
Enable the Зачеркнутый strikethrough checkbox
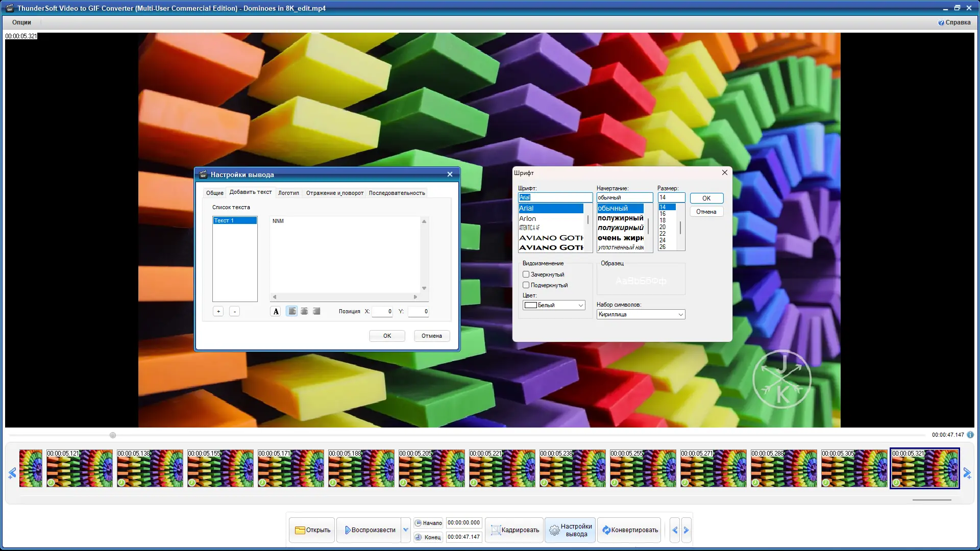pos(526,274)
